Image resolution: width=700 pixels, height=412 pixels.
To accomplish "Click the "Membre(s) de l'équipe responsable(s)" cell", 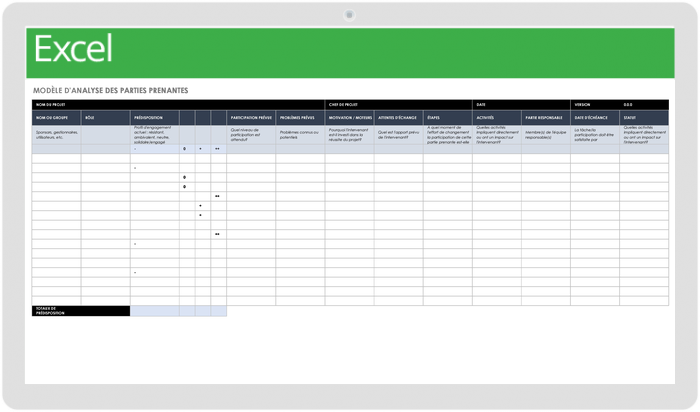I will click(x=546, y=135).
